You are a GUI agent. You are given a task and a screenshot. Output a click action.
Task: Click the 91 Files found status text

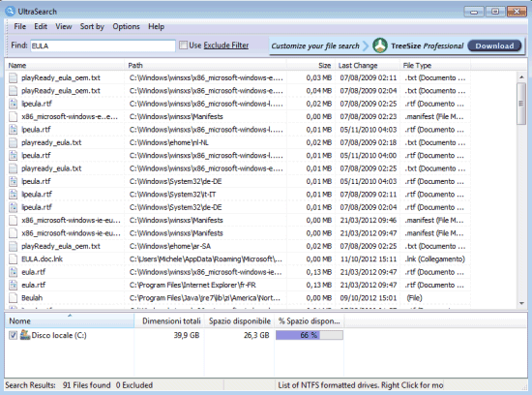point(86,385)
